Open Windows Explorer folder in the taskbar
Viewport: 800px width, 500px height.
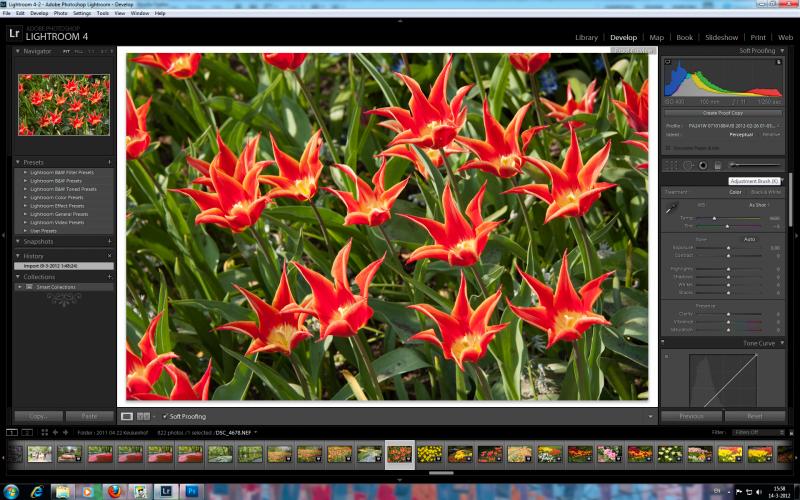click(63, 491)
